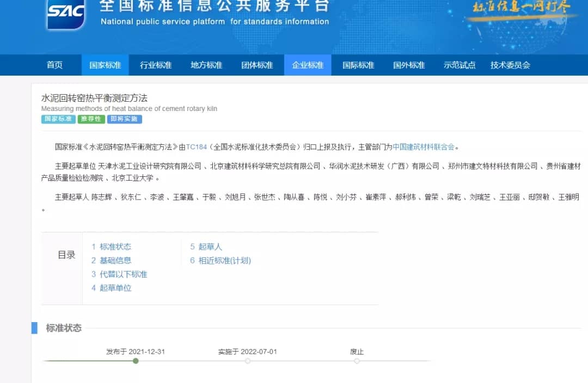Go to the 团体标准 section
588x383 pixels.
click(257, 65)
